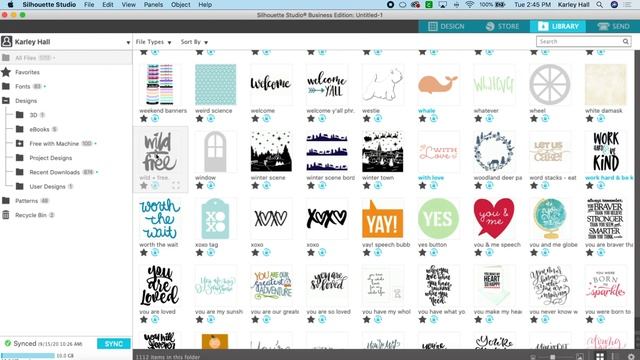Select the whale design thumbnail
Image resolution: width=640 pixels, height=360 pixels.
coord(438,84)
